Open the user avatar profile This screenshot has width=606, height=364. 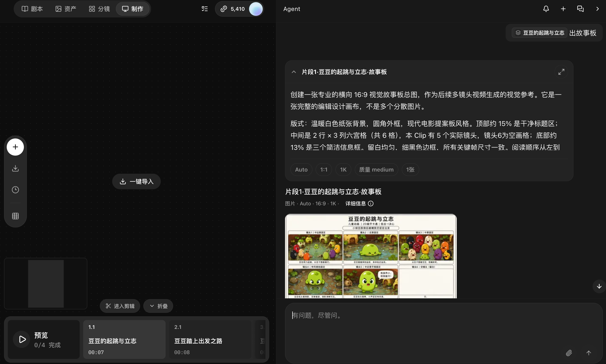click(256, 9)
